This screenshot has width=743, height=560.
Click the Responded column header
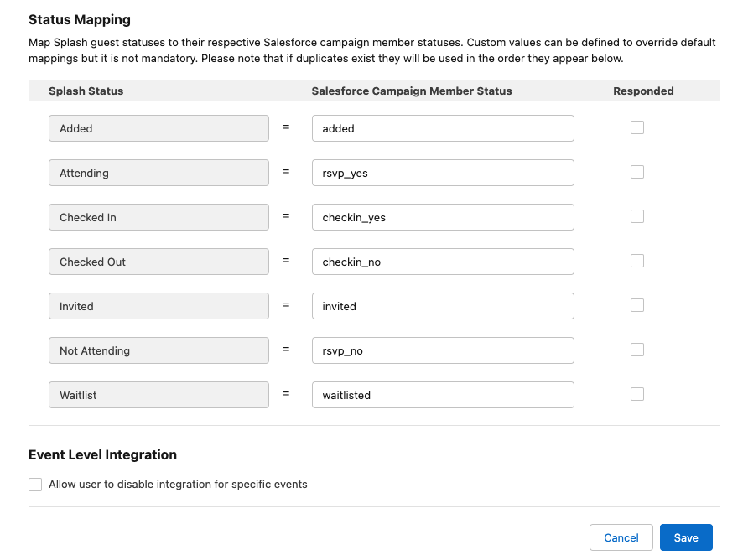click(x=643, y=91)
